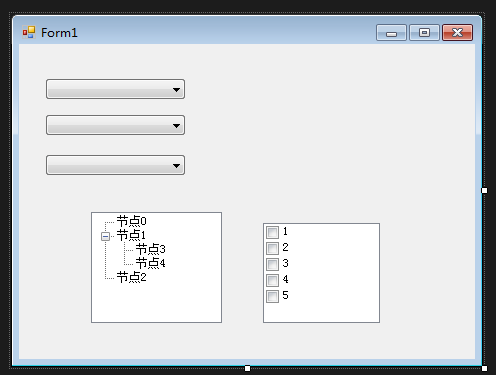Select child tree node 节点4
This screenshot has width=496, height=375.
150,263
